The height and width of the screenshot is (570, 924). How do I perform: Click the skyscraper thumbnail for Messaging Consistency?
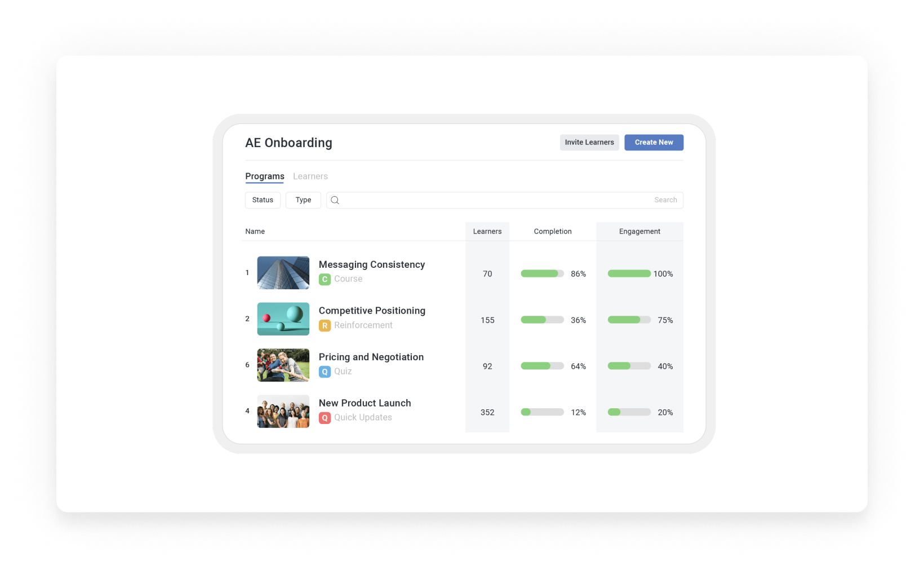[x=283, y=273]
